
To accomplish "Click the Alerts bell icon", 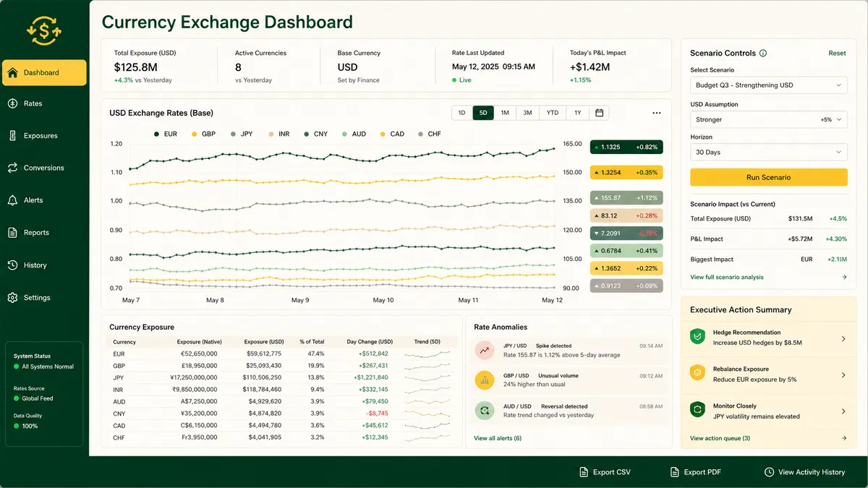I will coord(12,200).
